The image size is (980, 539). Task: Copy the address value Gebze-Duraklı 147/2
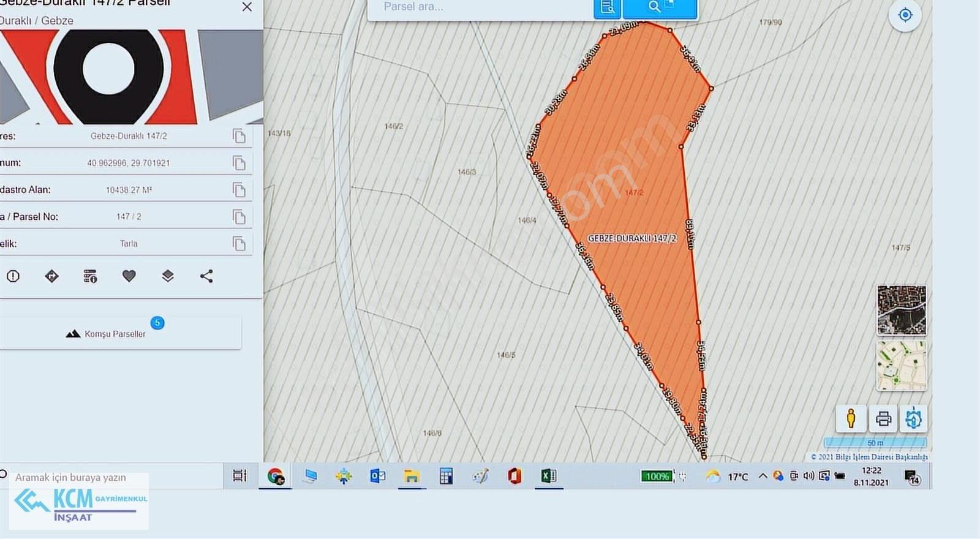click(239, 136)
